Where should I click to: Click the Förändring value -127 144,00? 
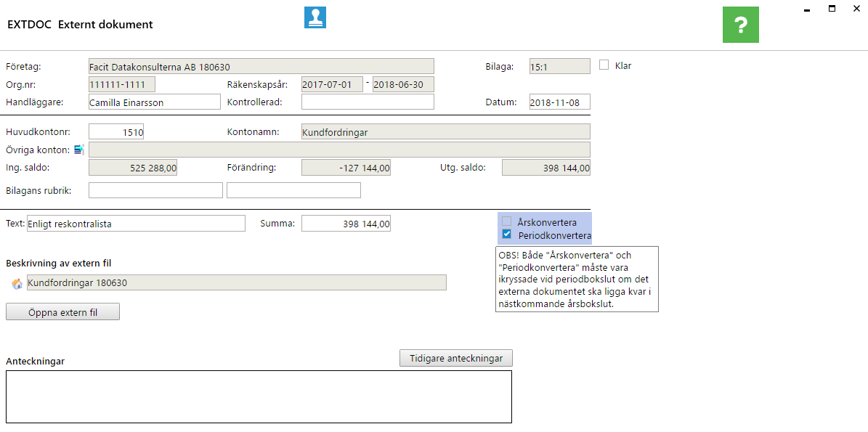pyautogui.click(x=346, y=168)
